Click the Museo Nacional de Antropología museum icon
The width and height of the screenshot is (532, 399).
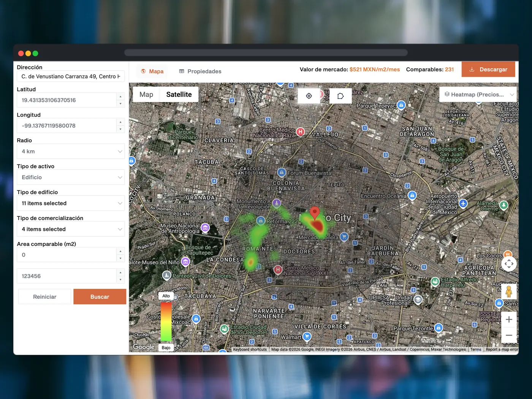[205, 227]
